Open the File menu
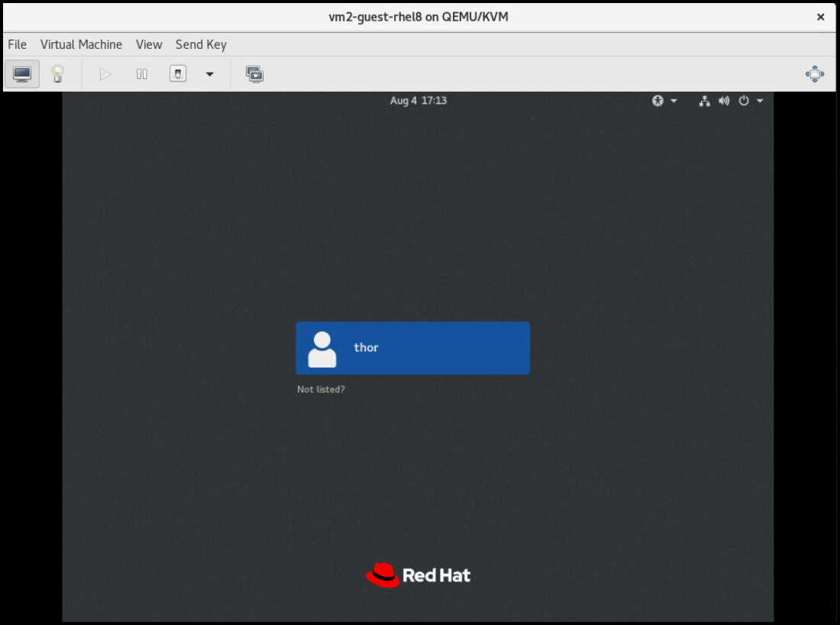Screen dimensions: 840x625 (17, 44)
